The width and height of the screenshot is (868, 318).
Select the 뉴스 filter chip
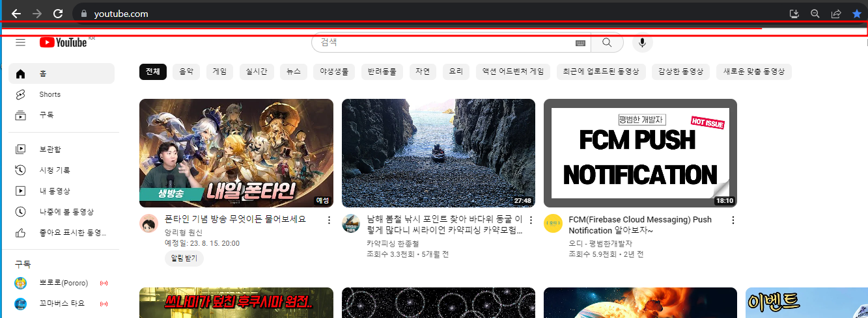293,72
